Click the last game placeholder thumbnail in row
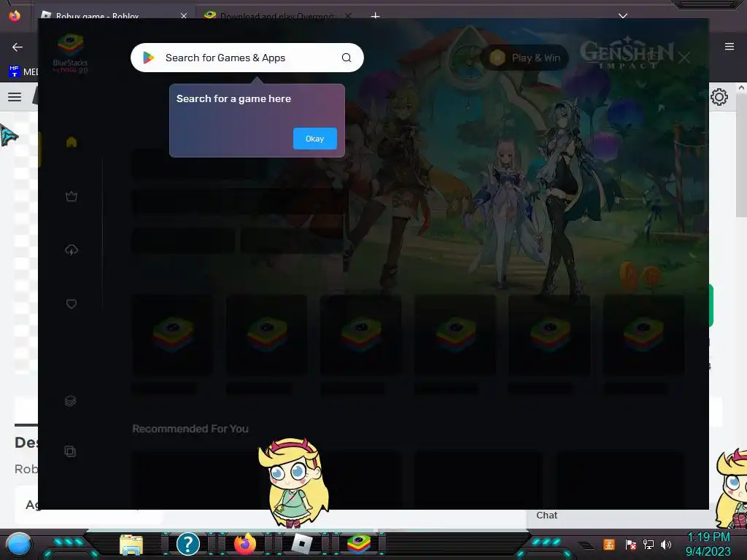Screen dimensions: 747x560 pyautogui.click(x=643, y=334)
